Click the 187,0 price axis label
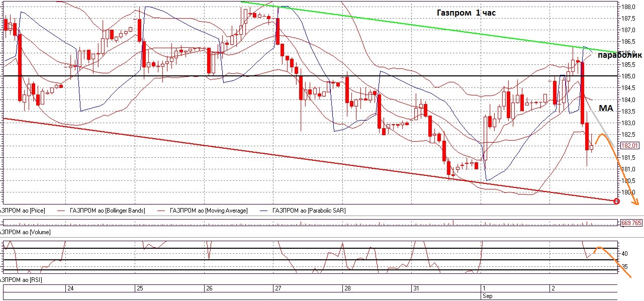Screen dimensions: 644x301 coord(628,30)
